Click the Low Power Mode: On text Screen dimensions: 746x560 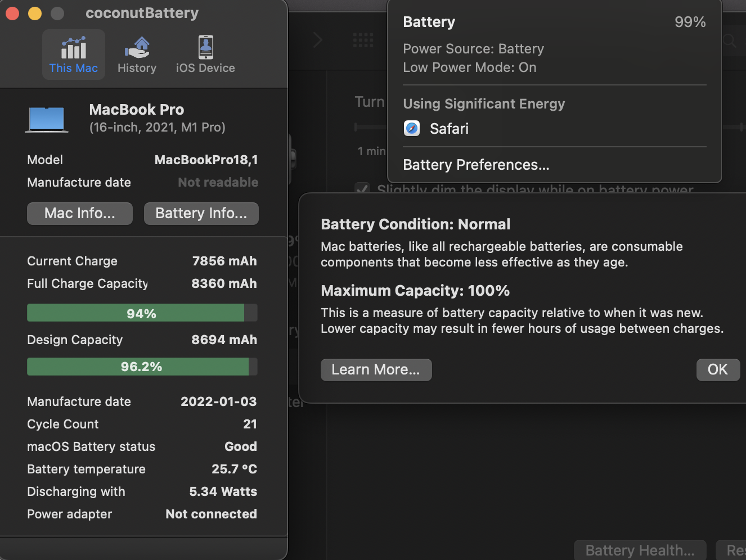[470, 67]
